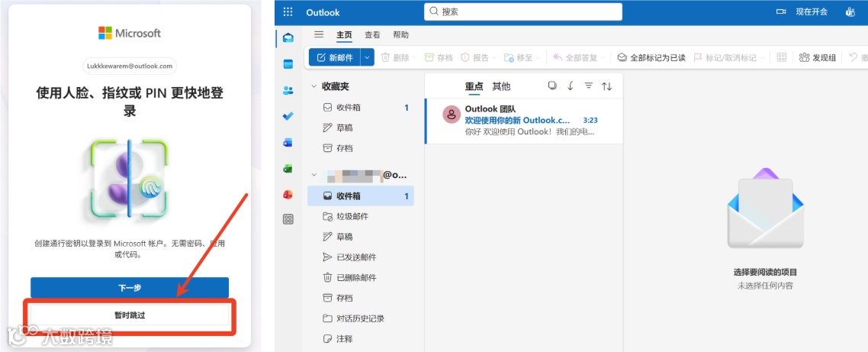Screen dimensions: 868x352
Task: Open 存档 under 收藏夹 favorites
Action: coord(360,148)
